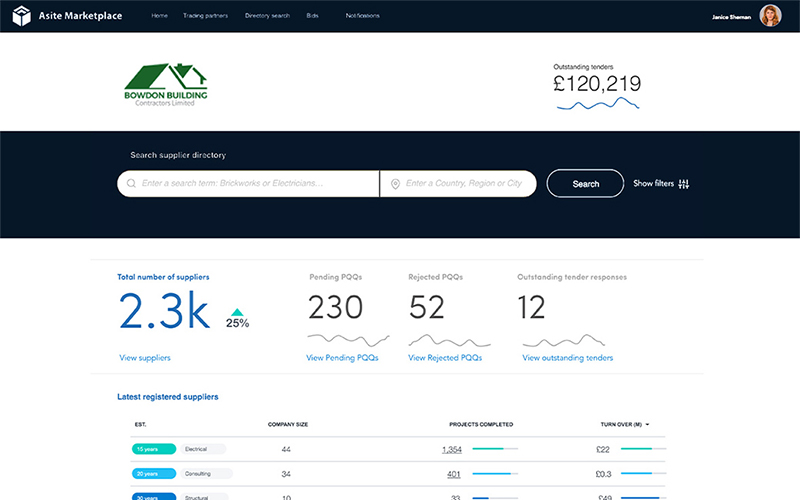Open Directory search in navigation
This screenshot has width=800, height=500.
coord(267,16)
